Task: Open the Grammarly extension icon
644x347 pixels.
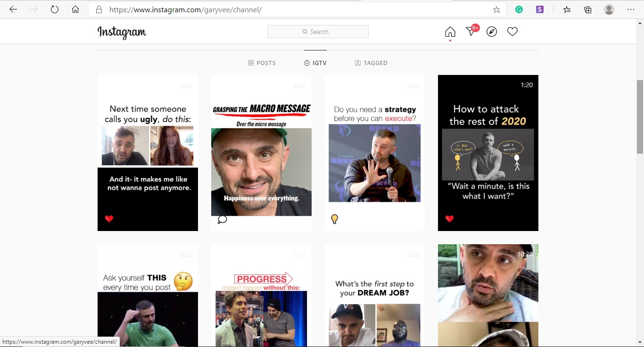Action: (x=519, y=9)
